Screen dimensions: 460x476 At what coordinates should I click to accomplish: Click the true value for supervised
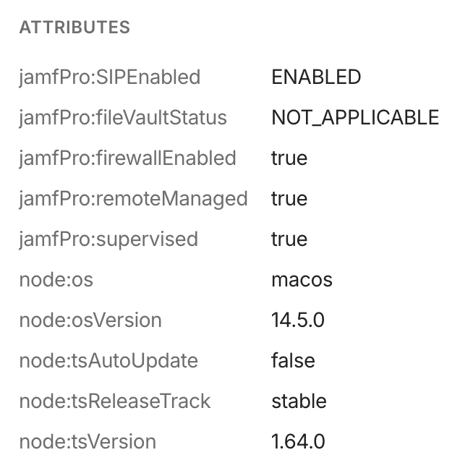(289, 239)
